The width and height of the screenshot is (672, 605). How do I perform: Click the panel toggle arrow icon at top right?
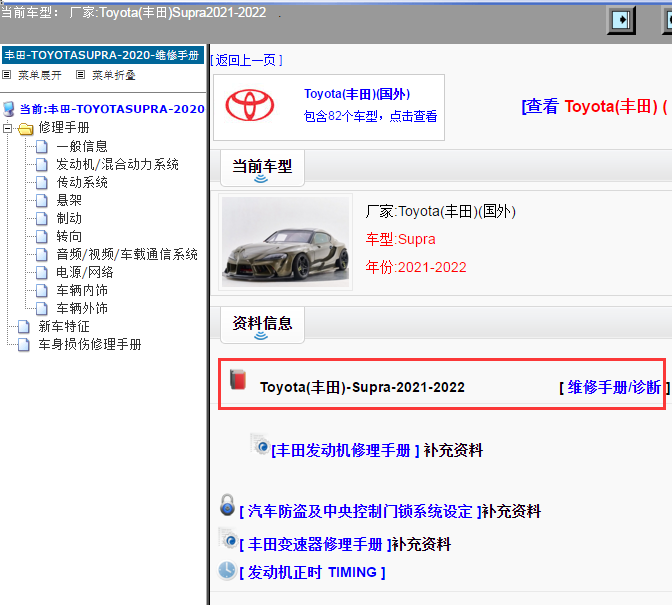[x=621, y=20]
